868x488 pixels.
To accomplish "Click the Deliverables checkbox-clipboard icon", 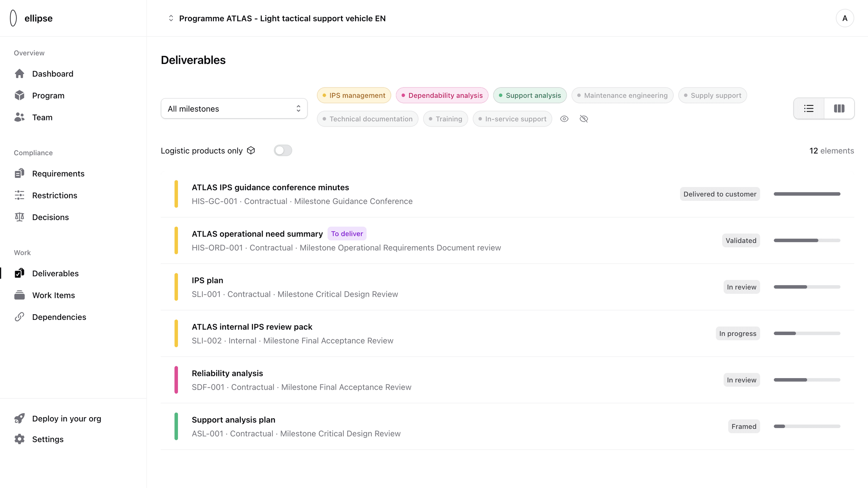I will pyautogui.click(x=20, y=273).
